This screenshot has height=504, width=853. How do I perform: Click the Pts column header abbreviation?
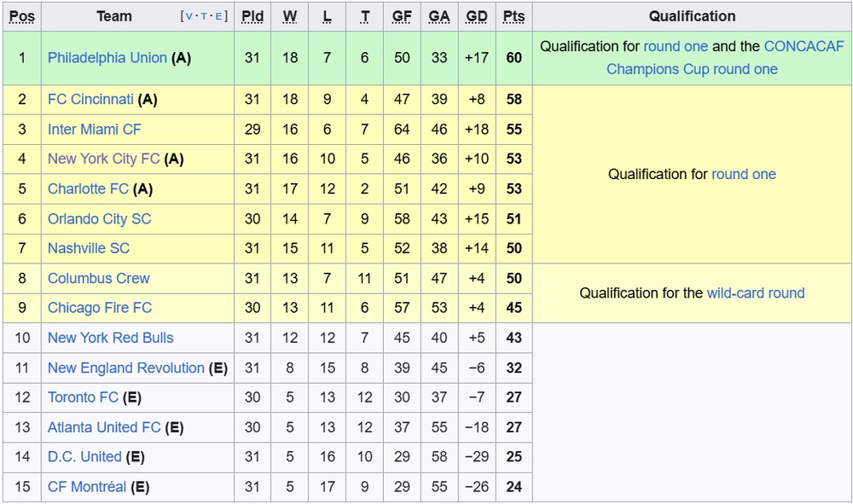(514, 16)
